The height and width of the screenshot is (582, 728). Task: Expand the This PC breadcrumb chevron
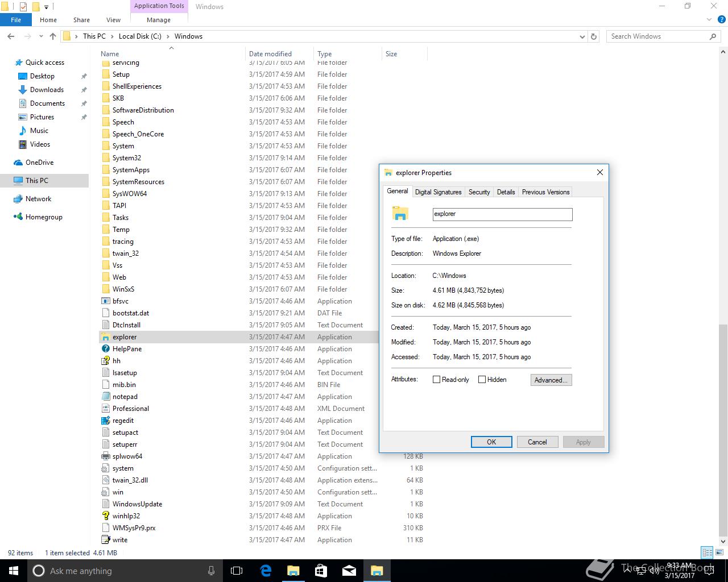coord(112,36)
